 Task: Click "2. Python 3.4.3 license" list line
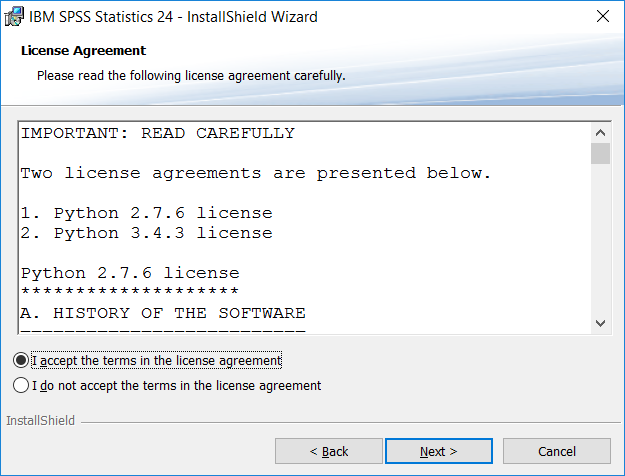(147, 233)
